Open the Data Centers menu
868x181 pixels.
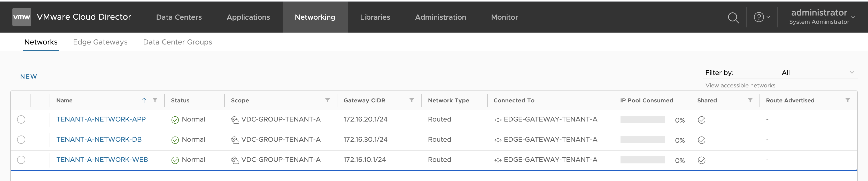coord(179,17)
